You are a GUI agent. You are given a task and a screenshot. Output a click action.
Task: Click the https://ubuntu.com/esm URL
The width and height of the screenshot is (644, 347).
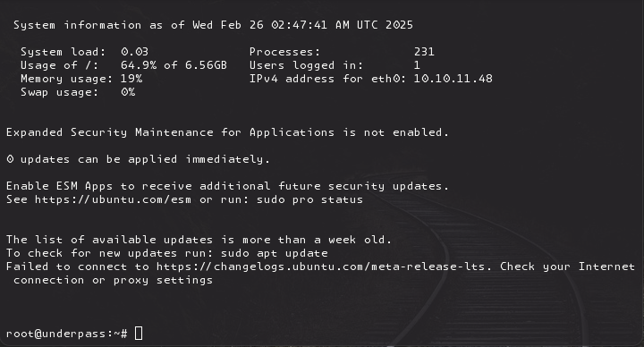tap(113, 199)
